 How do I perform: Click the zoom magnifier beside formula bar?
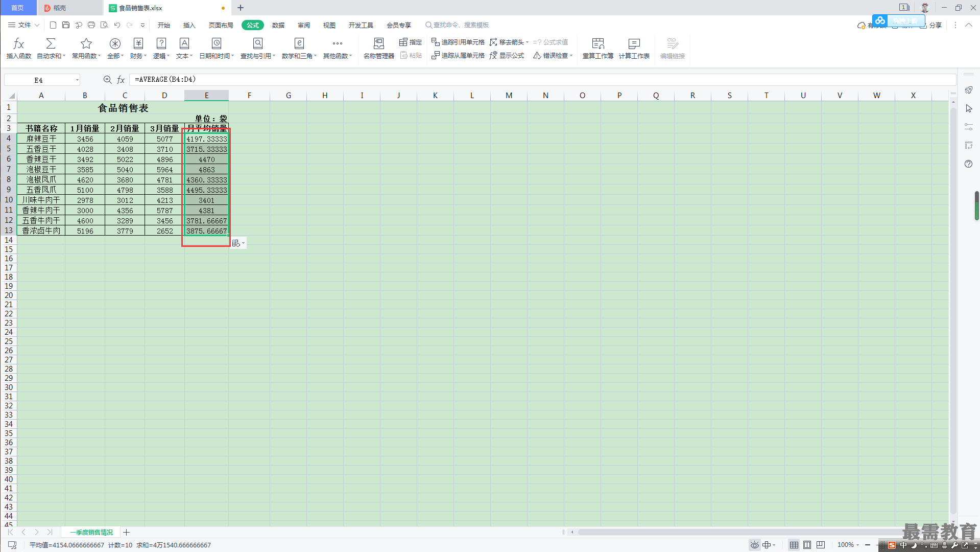(x=107, y=80)
